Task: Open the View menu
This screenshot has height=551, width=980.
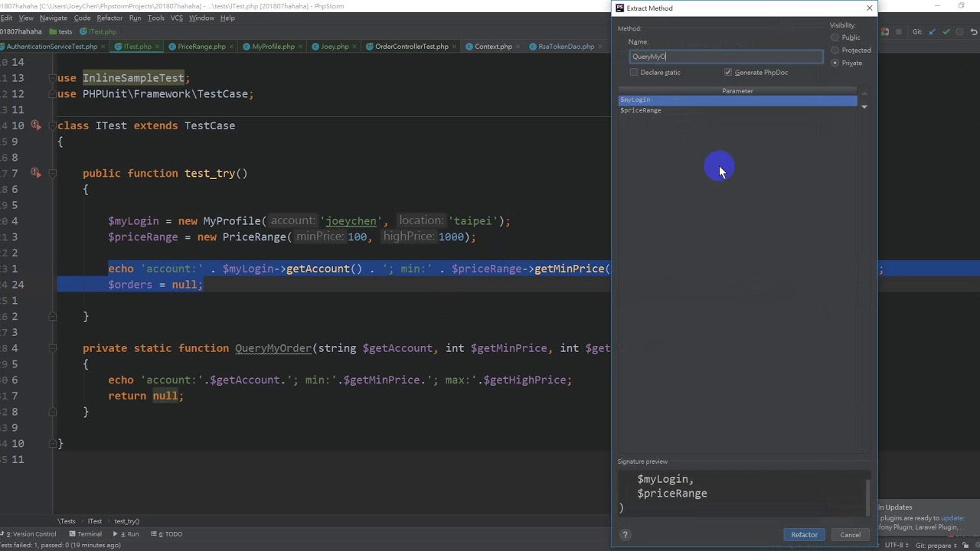Action: (25, 18)
